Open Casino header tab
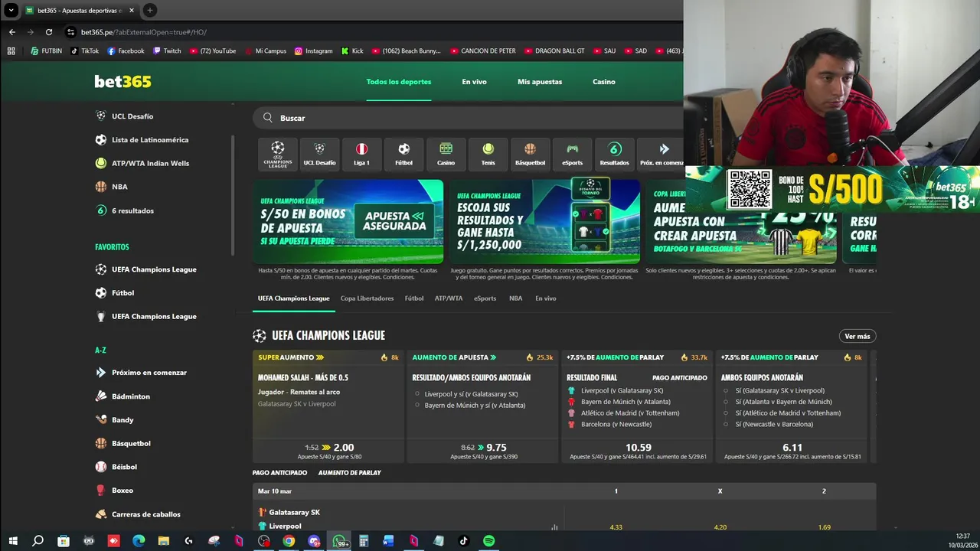The image size is (980, 551). [x=603, y=82]
